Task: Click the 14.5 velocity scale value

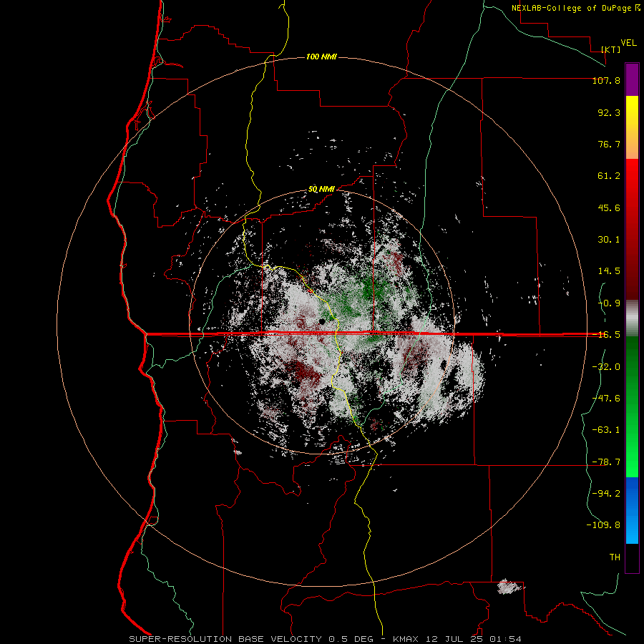Action: point(609,270)
